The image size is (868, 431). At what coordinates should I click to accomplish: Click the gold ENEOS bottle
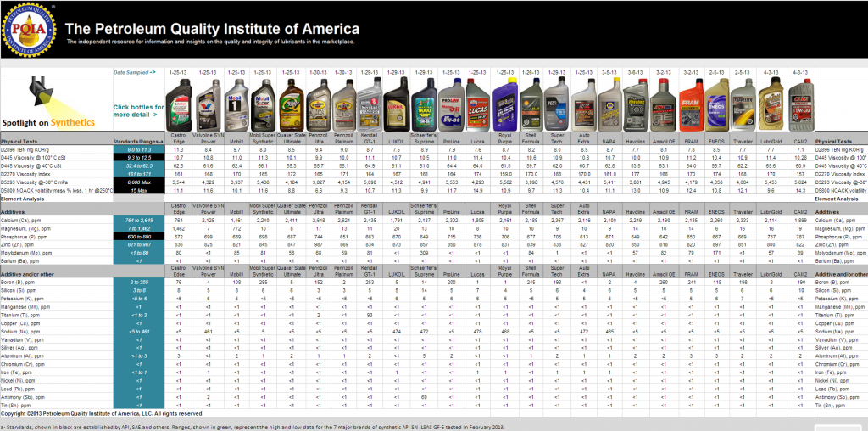point(717,104)
